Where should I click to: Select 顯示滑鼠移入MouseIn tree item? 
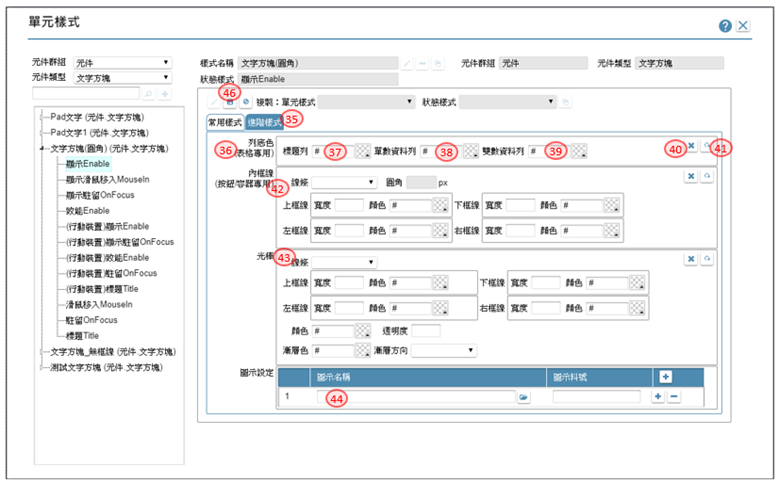coord(107,179)
